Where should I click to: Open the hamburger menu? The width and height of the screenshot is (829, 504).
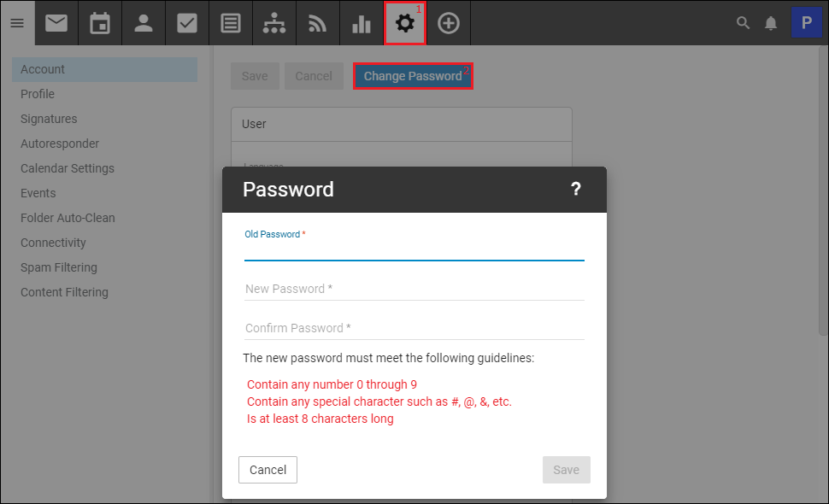[17, 22]
